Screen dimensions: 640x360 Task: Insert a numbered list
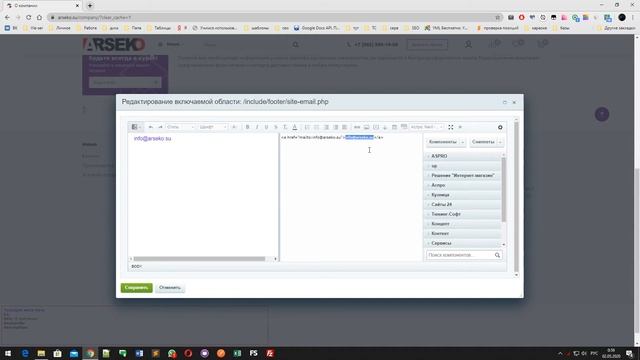tap(307, 127)
